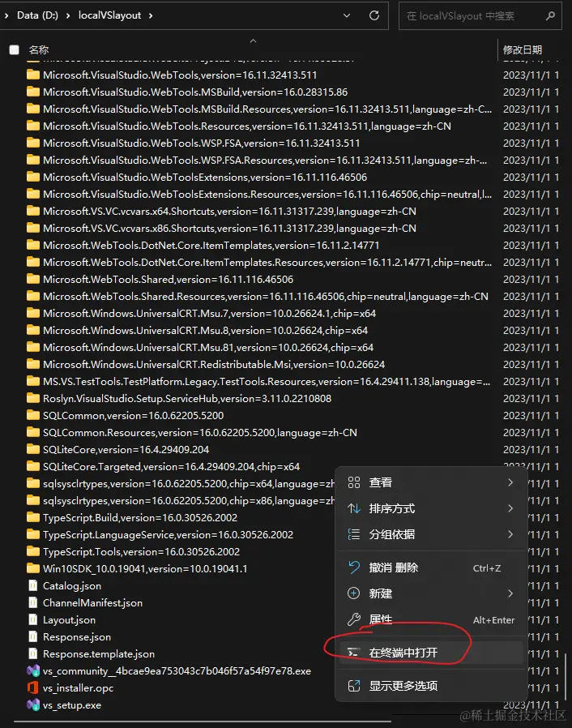Screen dimensions: 572x728
Task: Click the vs_setup.exe Visual Studio icon
Action: coord(33,704)
